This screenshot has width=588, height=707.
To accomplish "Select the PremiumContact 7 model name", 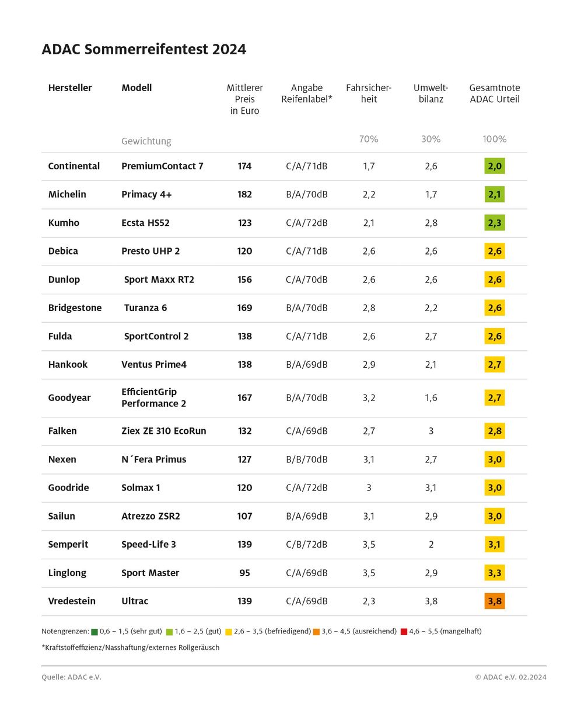I will [x=162, y=166].
